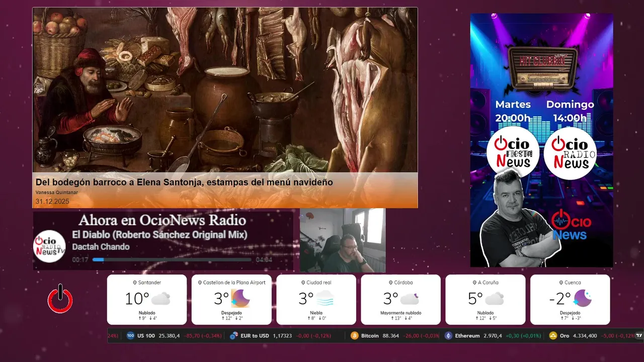Viewport: 644px width, 362px height.
Task: Click the A Coruña cloud weather icon
Action: point(495,299)
